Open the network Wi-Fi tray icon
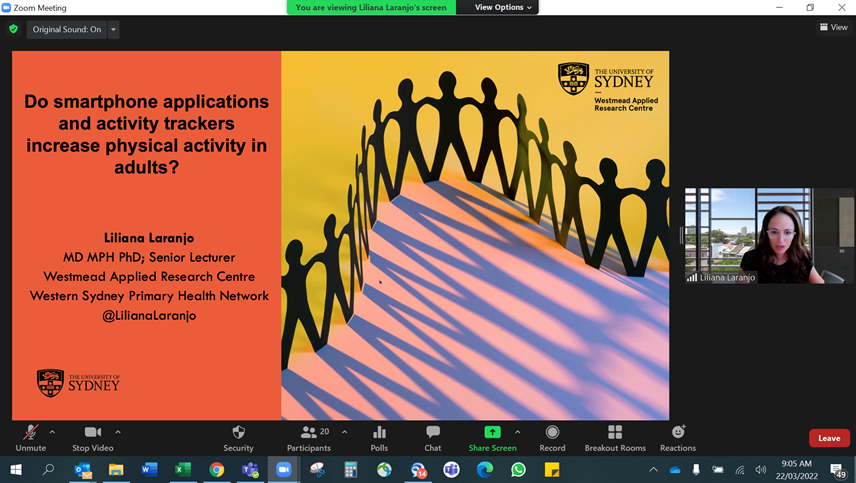The image size is (856, 483). (x=740, y=469)
